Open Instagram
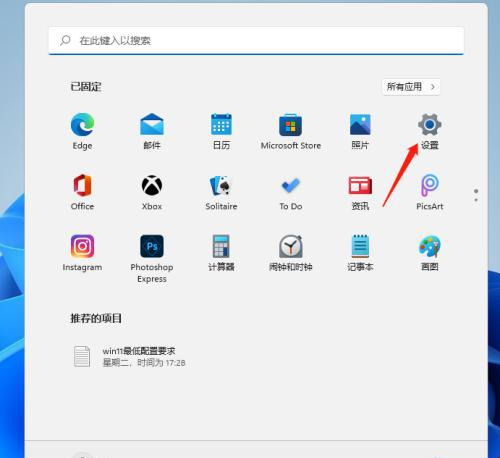Screen dimensions: 500x458 (82, 253)
